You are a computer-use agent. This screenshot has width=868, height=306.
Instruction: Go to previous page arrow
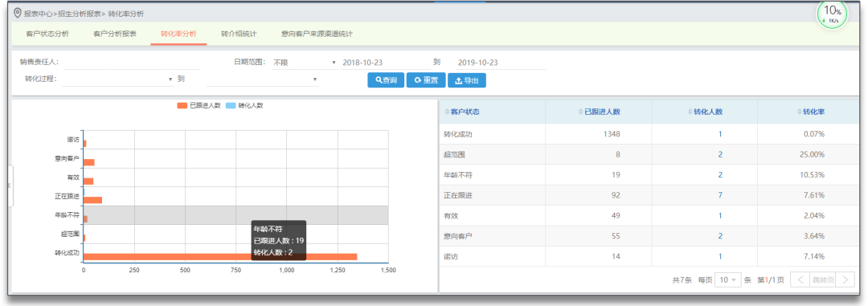800,280
